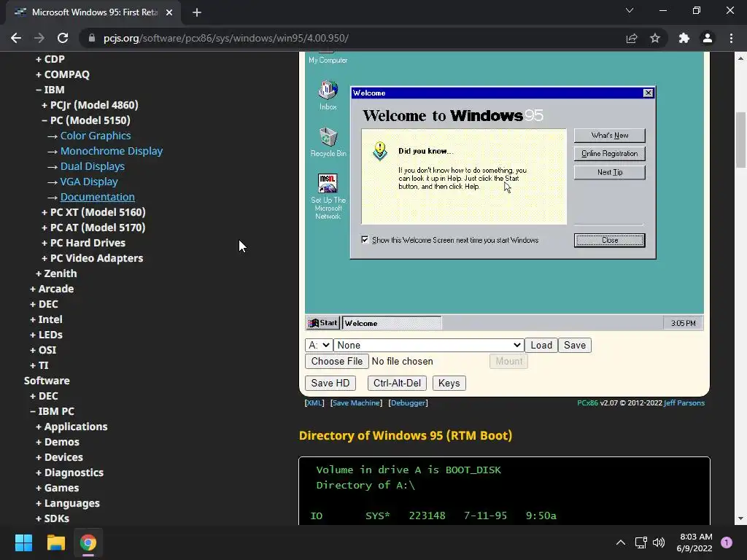Image resolution: width=747 pixels, height=560 pixels.
Task: Open the Windows 11 Start menu
Action: (x=23, y=542)
